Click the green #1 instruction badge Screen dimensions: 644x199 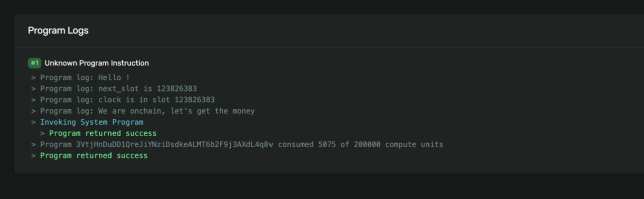34,63
